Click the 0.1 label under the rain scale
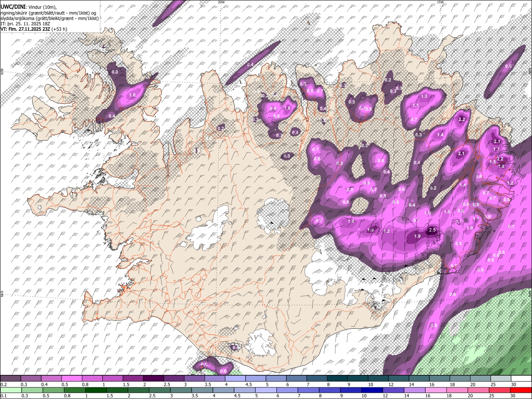 coord(3,396)
